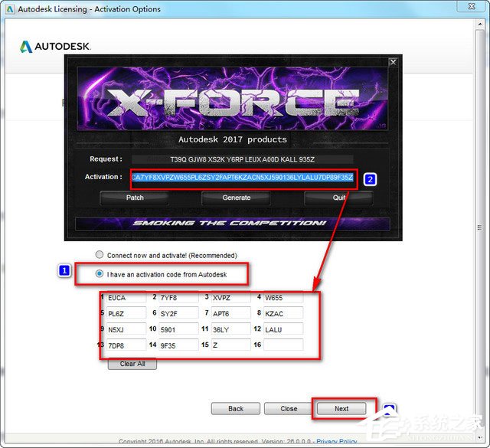Click the Quit button

click(x=338, y=198)
